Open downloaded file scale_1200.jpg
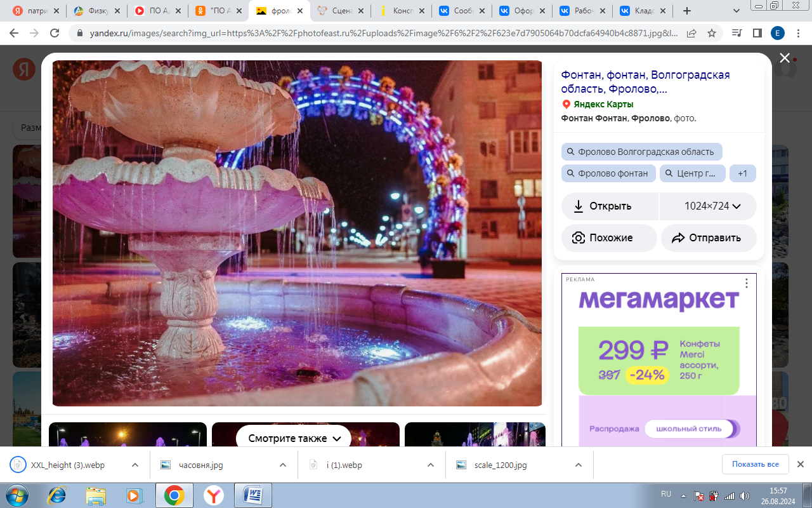Image resolution: width=812 pixels, height=508 pixels. tap(501, 465)
